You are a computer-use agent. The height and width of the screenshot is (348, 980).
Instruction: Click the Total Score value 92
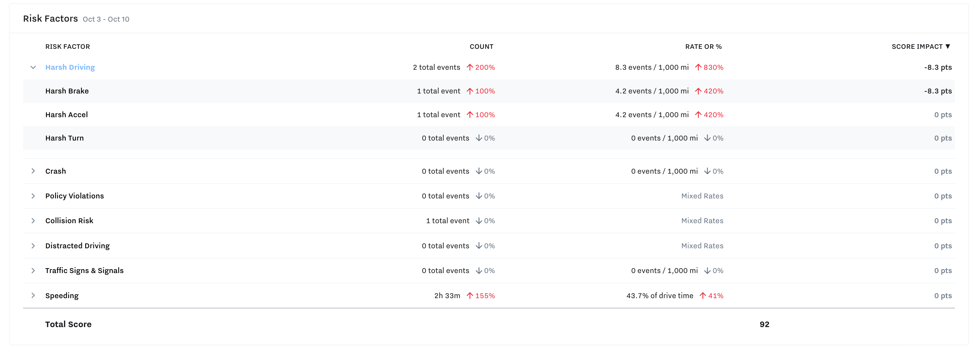[764, 324]
